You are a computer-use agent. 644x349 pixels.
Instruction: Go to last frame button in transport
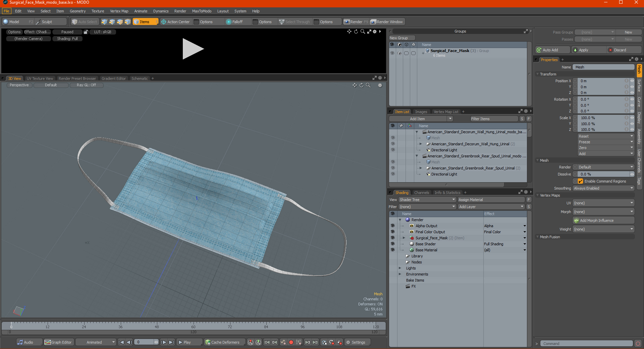(x=171, y=342)
